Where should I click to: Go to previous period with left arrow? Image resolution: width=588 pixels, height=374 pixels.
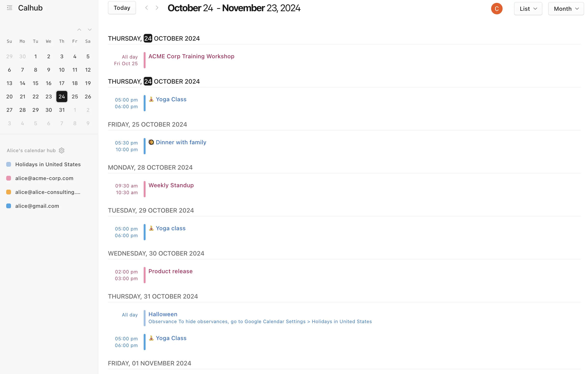coord(147,8)
